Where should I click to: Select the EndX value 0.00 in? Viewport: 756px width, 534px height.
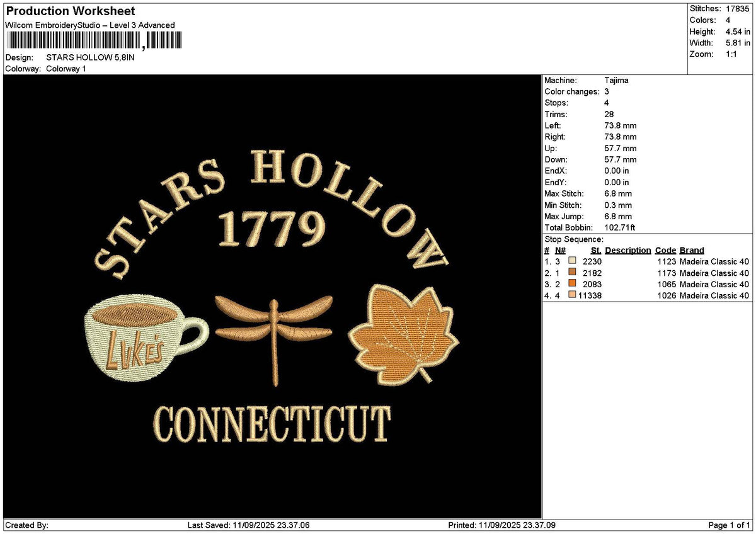point(616,171)
